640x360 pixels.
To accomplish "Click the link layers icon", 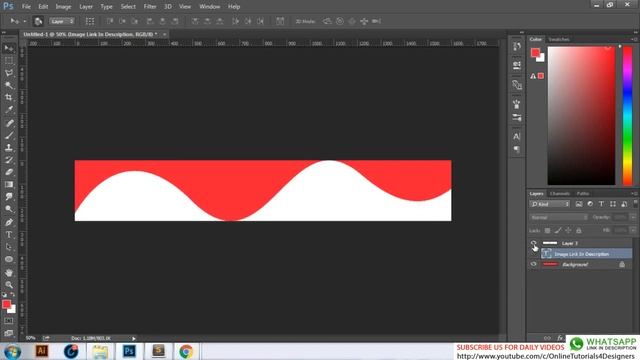I will (547, 338).
